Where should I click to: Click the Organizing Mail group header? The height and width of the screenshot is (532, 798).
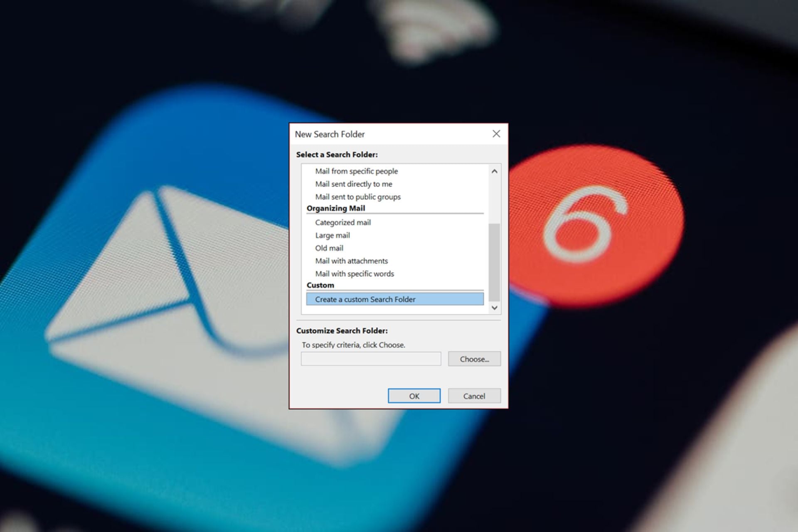[335, 208]
